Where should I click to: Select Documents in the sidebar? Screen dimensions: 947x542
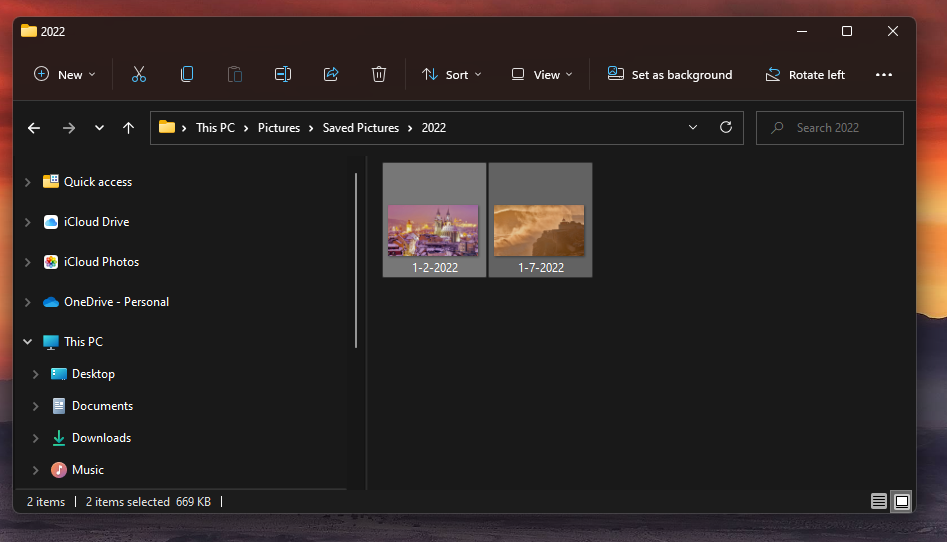[x=102, y=405]
